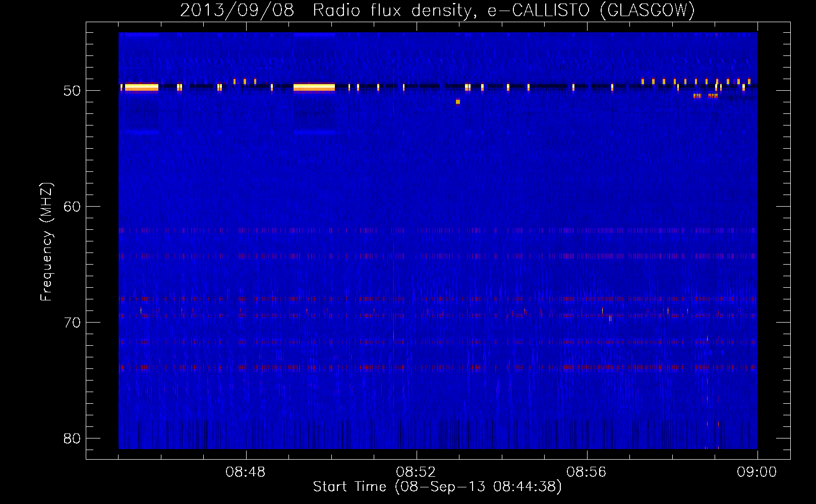Click the 70 frequency tick label
This screenshot has height=504, width=816.
point(72,323)
